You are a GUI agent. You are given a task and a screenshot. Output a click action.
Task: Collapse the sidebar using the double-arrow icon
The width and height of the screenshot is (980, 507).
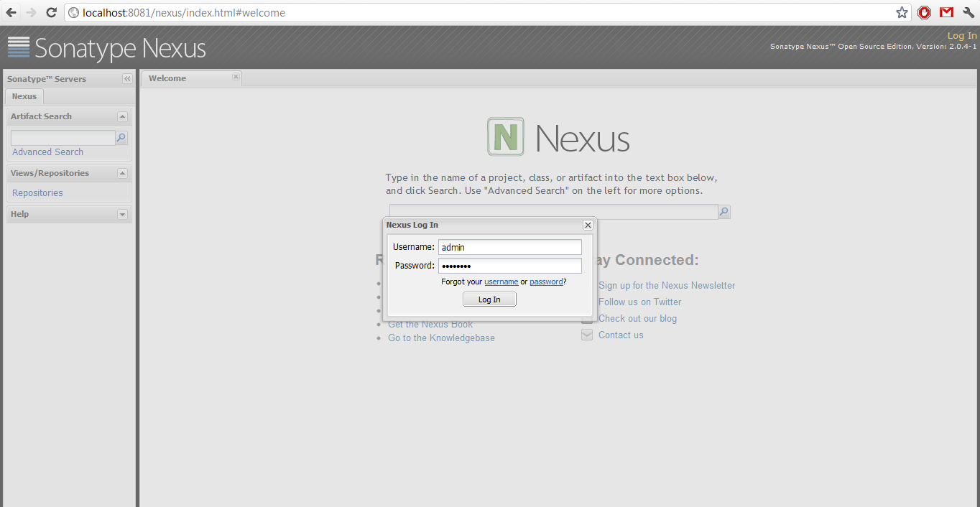[x=127, y=79]
